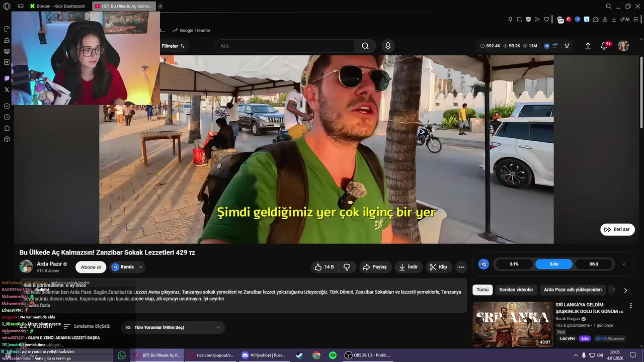Toggle the extension marked off
This screenshot has width=644, height=362.
click(x=560, y=20)
